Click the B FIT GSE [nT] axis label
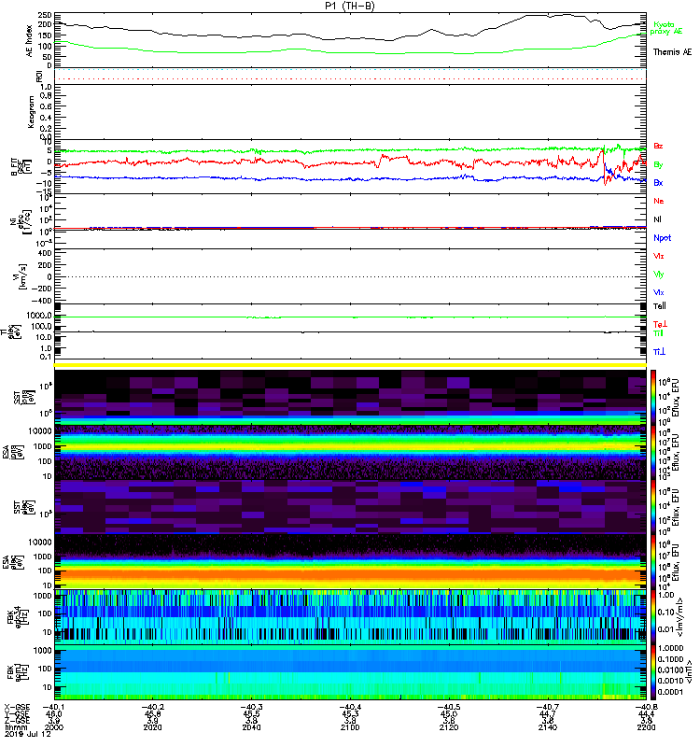Screen dimensions: 700x747 (x=21, y=167)
